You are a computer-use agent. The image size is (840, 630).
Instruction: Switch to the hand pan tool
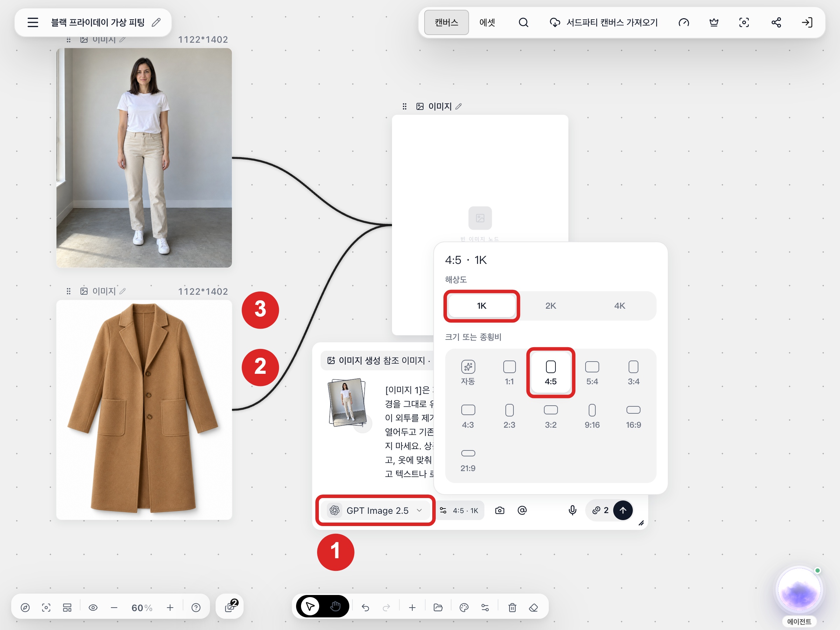tap(335, 607)
